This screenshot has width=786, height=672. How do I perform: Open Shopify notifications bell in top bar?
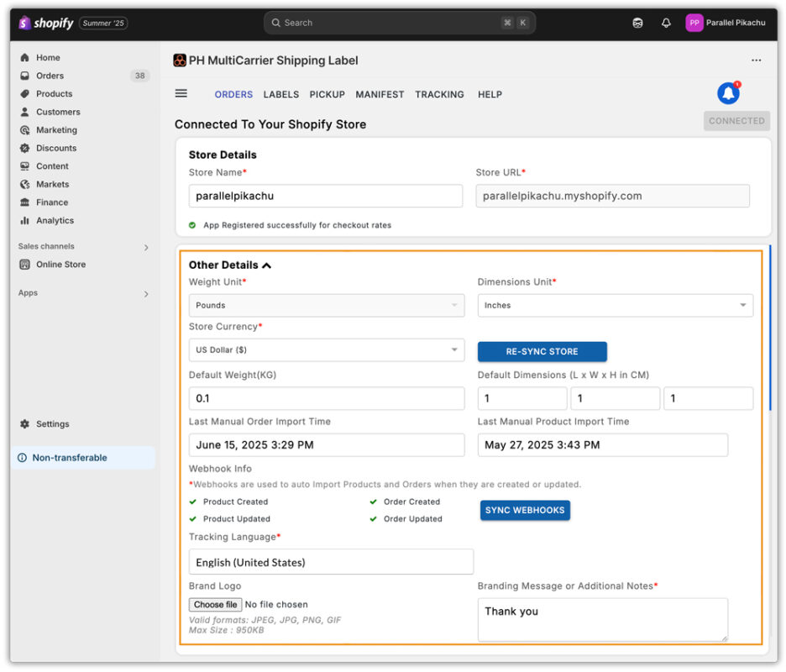666,23
